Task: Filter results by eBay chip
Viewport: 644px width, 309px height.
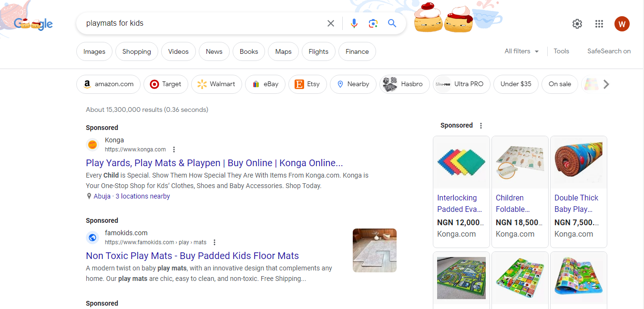Action: (x=265, y=84)
